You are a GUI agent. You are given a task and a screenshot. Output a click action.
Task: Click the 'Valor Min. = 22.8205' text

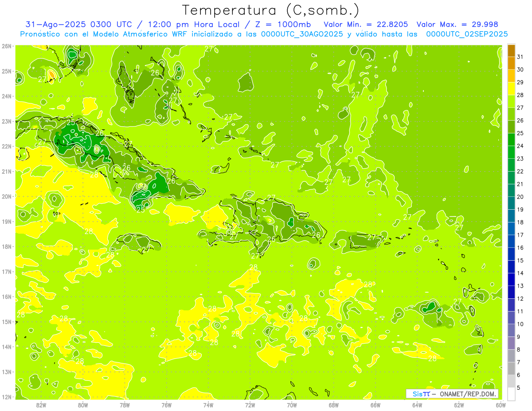click(366, 24)
